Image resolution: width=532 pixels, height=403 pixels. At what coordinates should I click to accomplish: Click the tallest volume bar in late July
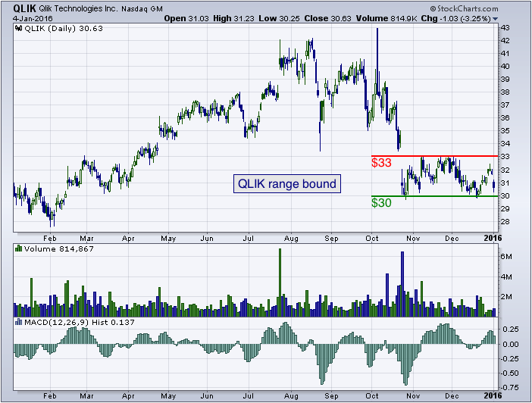tap(280, 283)
